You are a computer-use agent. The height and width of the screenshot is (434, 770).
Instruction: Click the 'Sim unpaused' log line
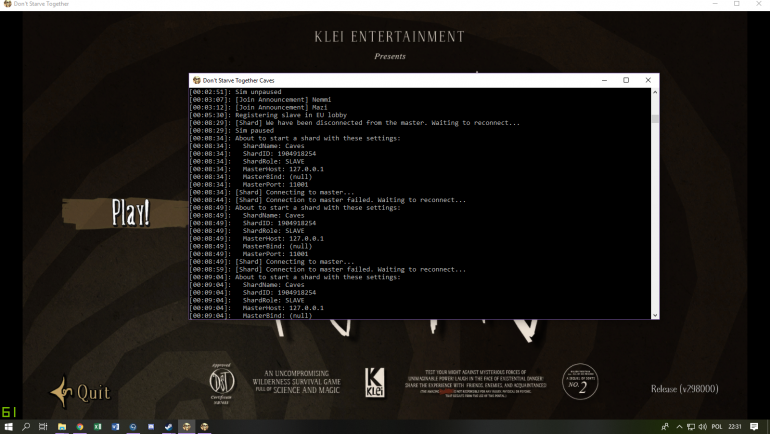(236, 92)
